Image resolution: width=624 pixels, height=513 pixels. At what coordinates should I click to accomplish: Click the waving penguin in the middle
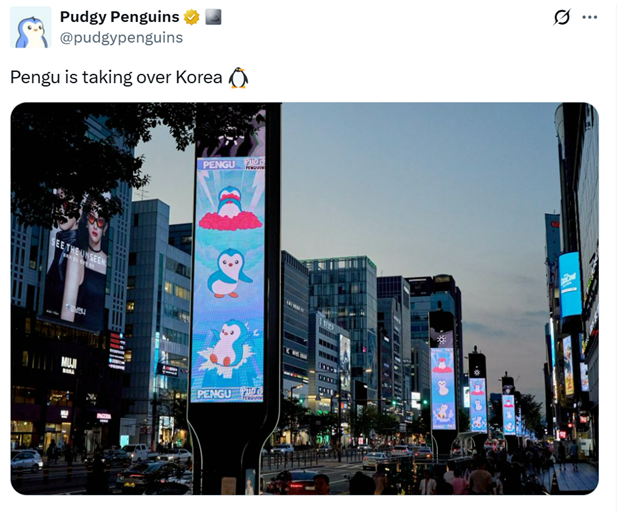[x=229, y=273]
